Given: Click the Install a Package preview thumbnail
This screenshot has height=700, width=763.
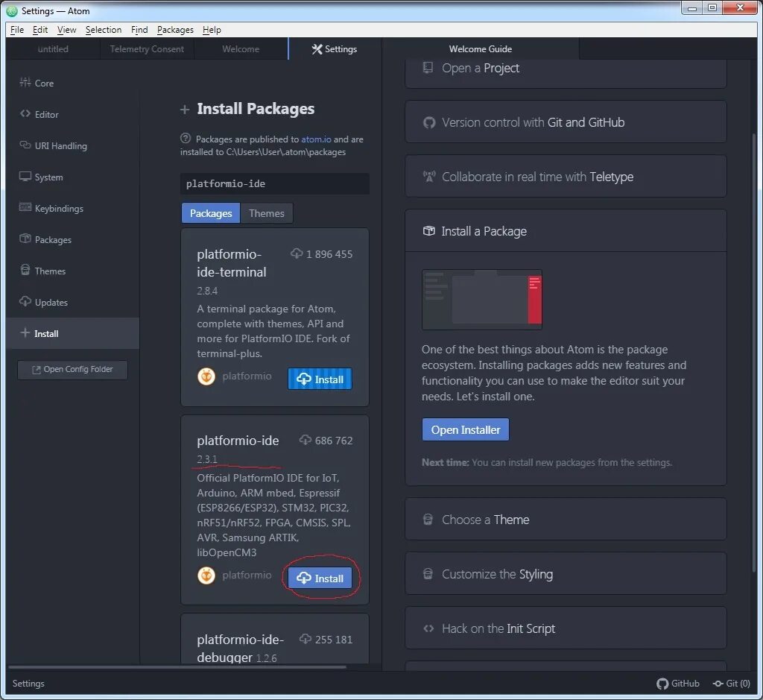Looking at the screenshot, I should click(x=482, y=300).
